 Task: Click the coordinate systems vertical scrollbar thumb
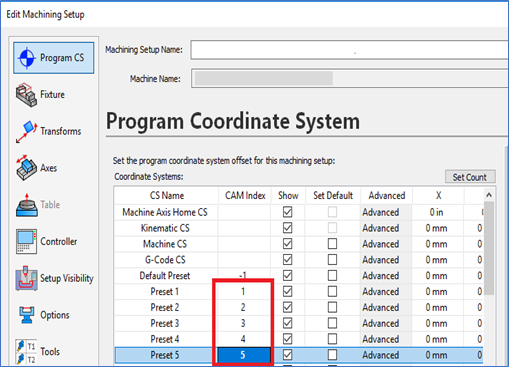(489, 248)
